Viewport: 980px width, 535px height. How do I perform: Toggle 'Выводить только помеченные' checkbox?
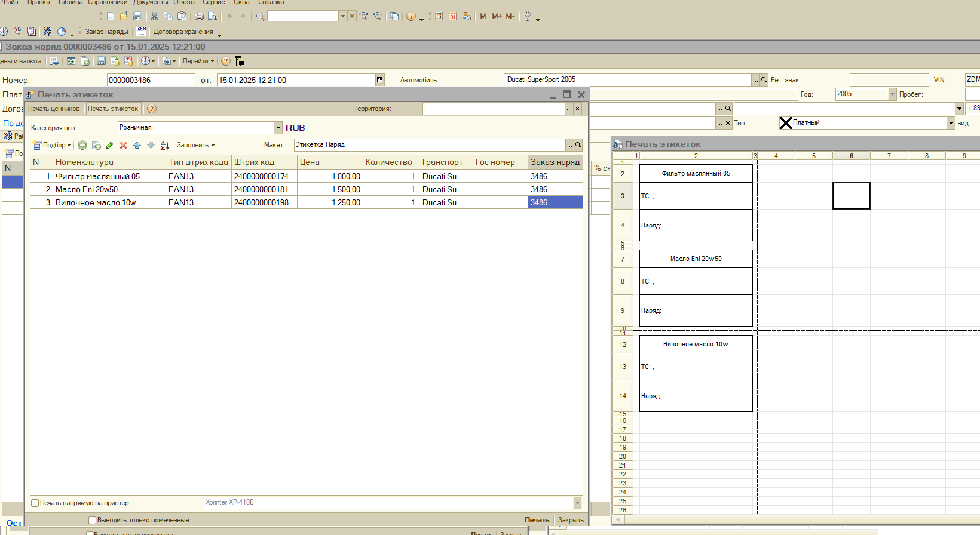(92, 520)
